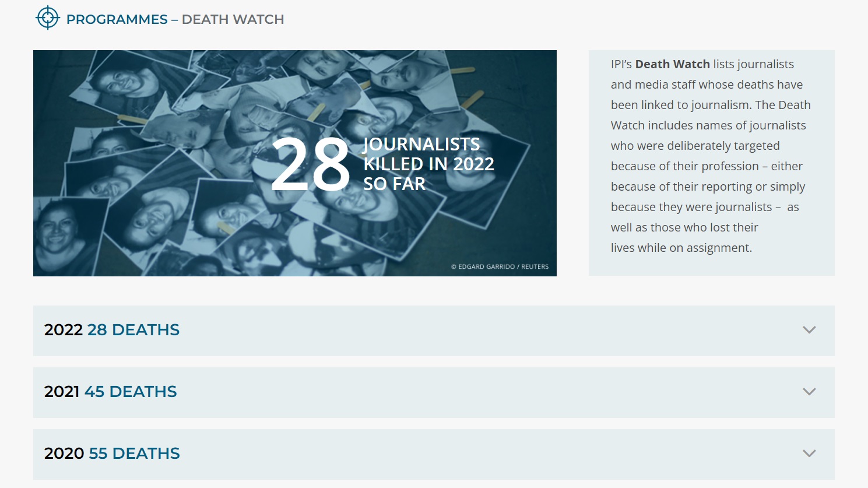Click 'been linked to journalism' description line
This screenshot has width=868, height=488.
[710, 105]
